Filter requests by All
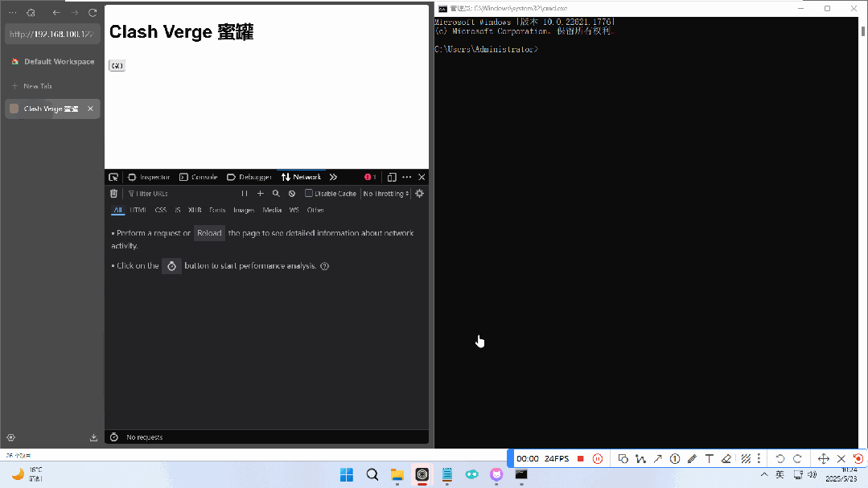The height and width of the screenshot is (488, 868). pyautogui.click(x=118, y=211)
